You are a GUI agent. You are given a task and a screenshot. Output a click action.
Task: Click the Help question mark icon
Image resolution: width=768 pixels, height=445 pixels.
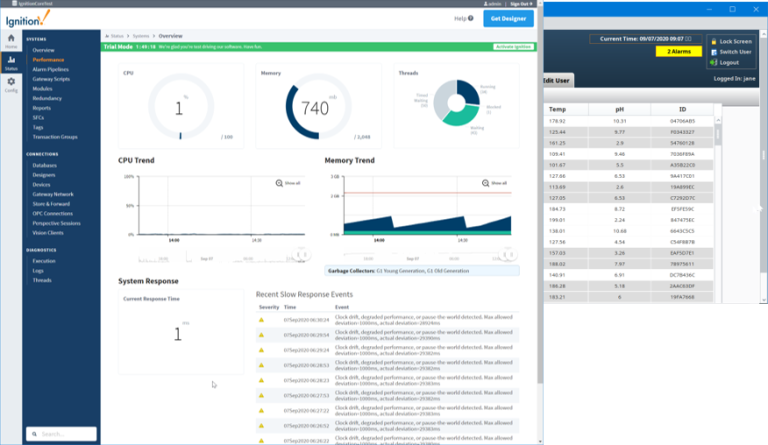[472, 18]
